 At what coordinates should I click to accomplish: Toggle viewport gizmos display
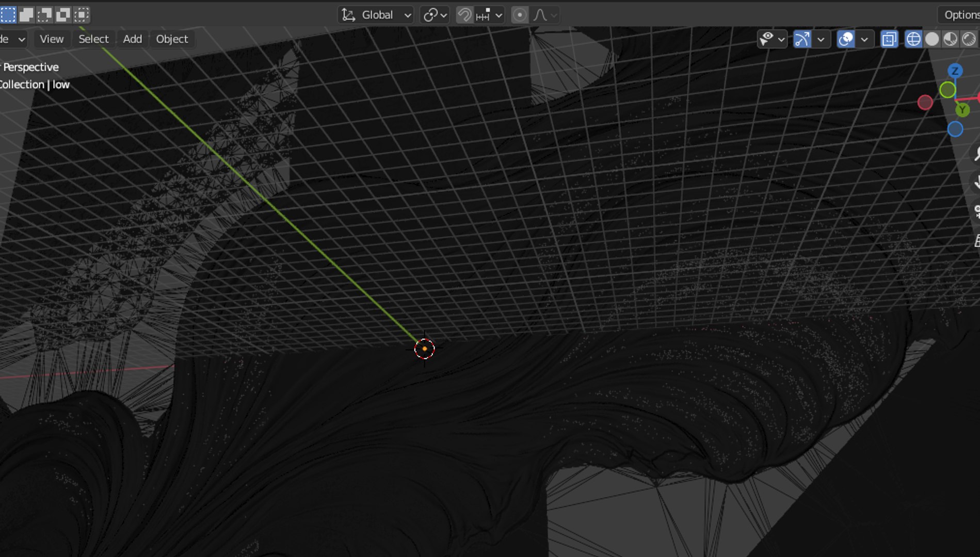click(x=802, y=39)
